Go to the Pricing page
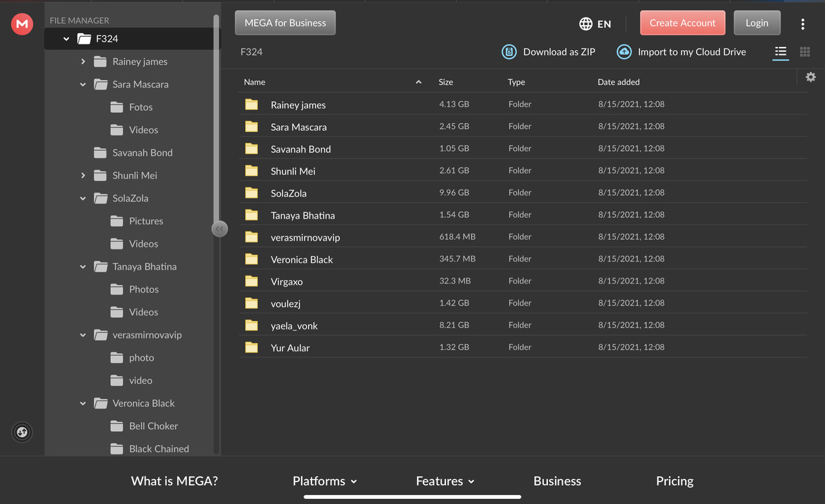 tap(675, 481)
